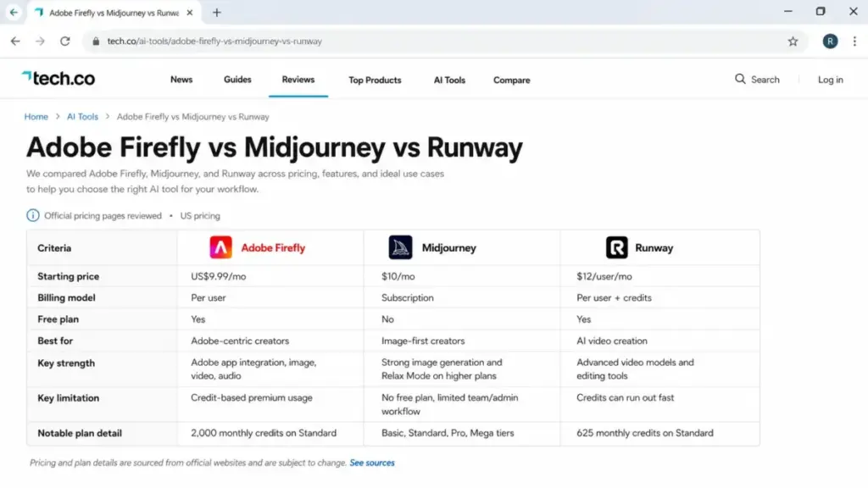The width and height of the screenshot is (868, 488).
Task: Open the Top Products menu
Action: point(375,80)
